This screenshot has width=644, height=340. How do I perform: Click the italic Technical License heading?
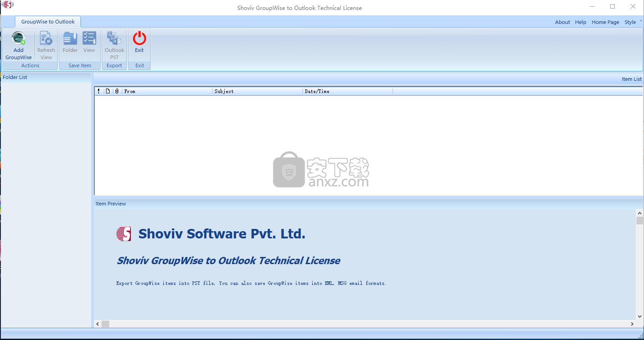(x=228, y=261)
